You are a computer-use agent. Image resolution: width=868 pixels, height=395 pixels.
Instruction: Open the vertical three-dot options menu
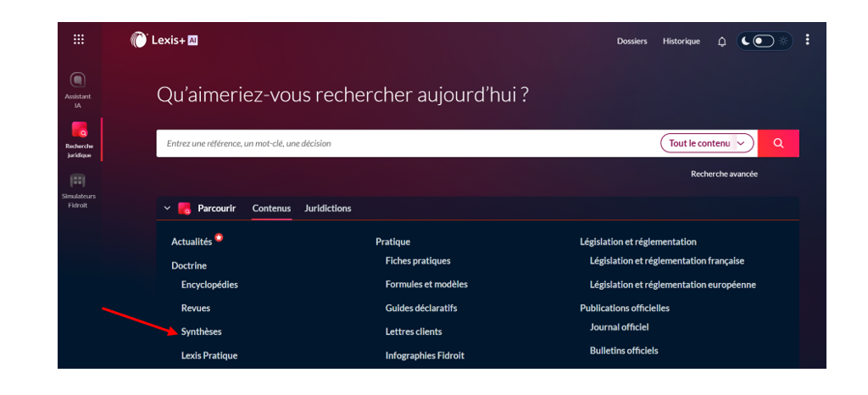pos(807,39)
